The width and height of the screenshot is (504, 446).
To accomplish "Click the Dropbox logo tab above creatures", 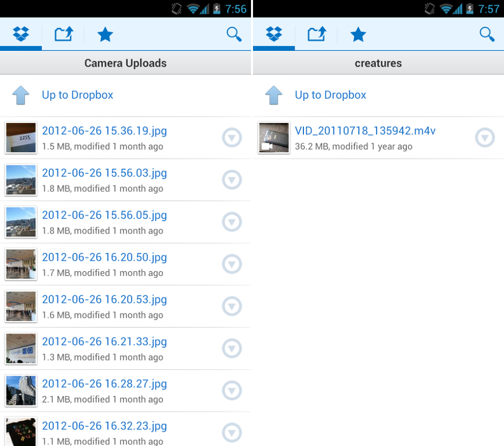I will (274, 34).
